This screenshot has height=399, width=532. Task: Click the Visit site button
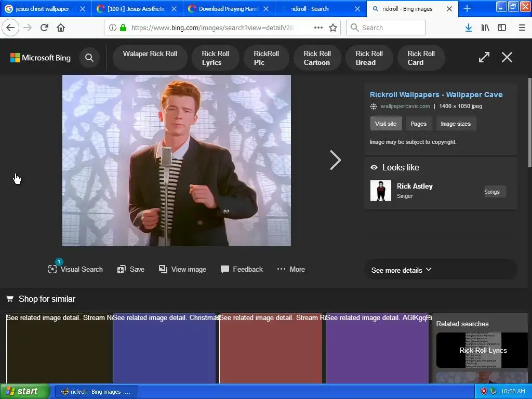pos(386,124)
